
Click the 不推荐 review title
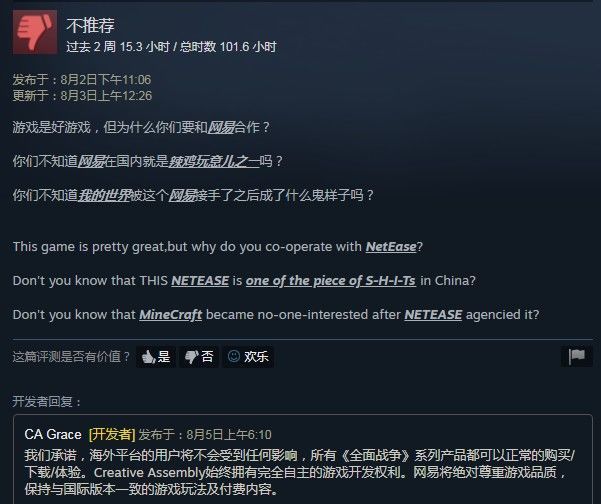click(90, 25)
